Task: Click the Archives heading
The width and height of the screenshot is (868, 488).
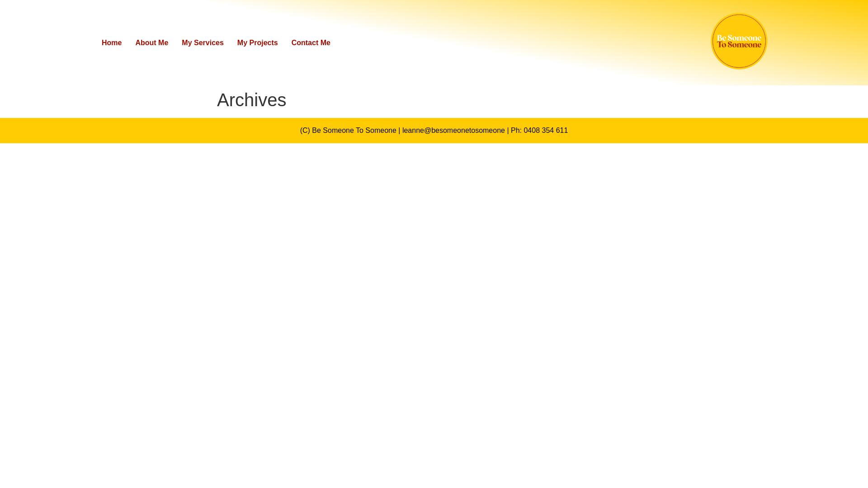Action: [251, 100]
